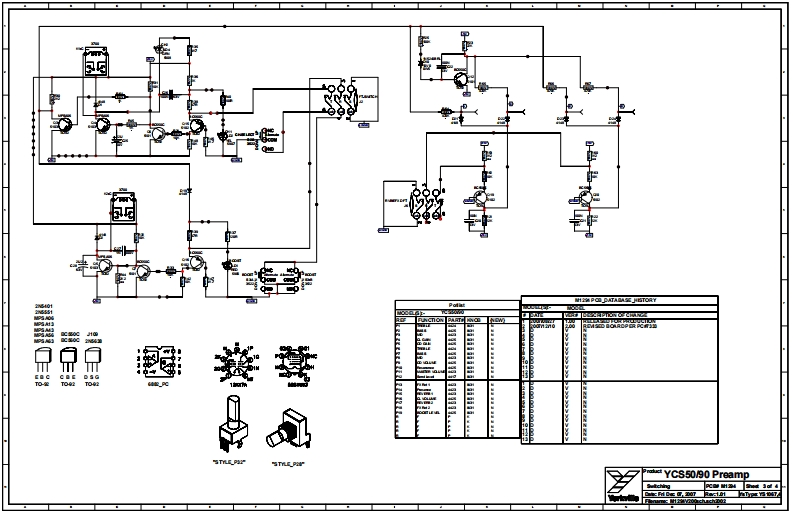Select the lower-left dual optocoupler symbol

click(x=125, y=206)
